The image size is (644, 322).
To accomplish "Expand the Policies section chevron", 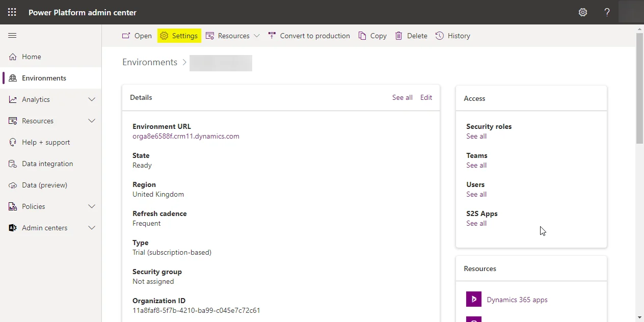I will 92,206.
